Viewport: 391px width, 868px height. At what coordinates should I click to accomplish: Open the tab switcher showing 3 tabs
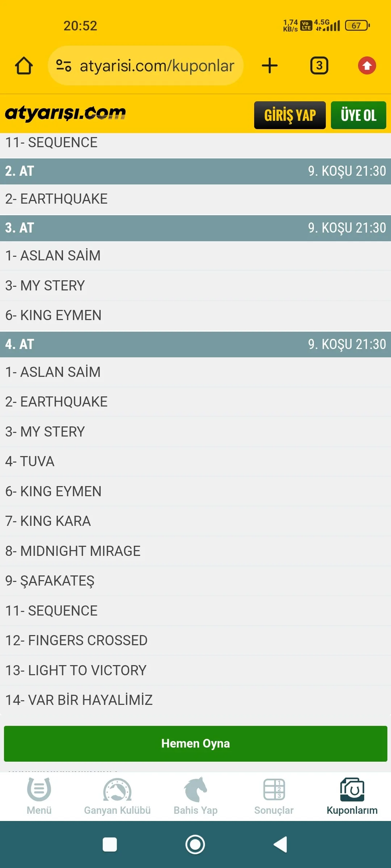coord(319,66)
